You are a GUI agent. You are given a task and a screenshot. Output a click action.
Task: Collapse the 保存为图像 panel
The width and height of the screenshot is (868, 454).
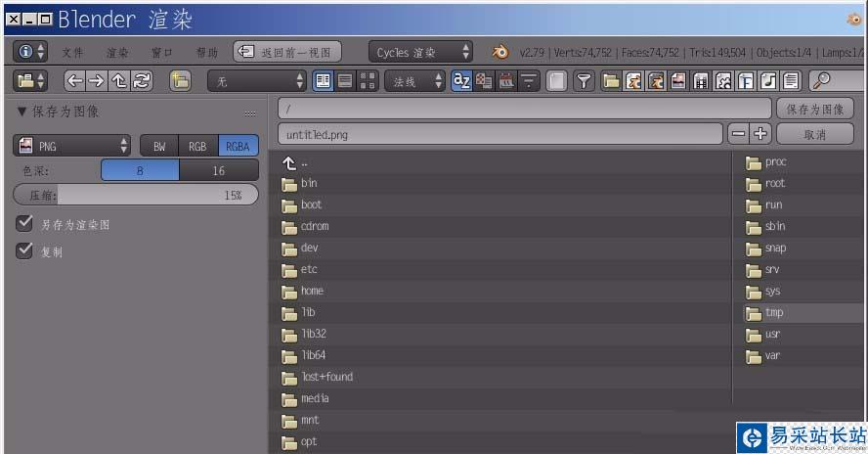coord(22,112)
